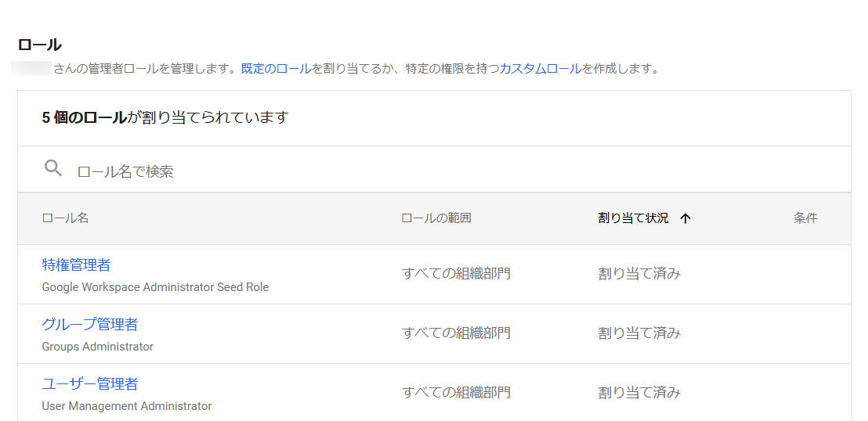868x421 pixels.
Task: Sort by the ロールの範囲 column header
Action: point(436,218)
